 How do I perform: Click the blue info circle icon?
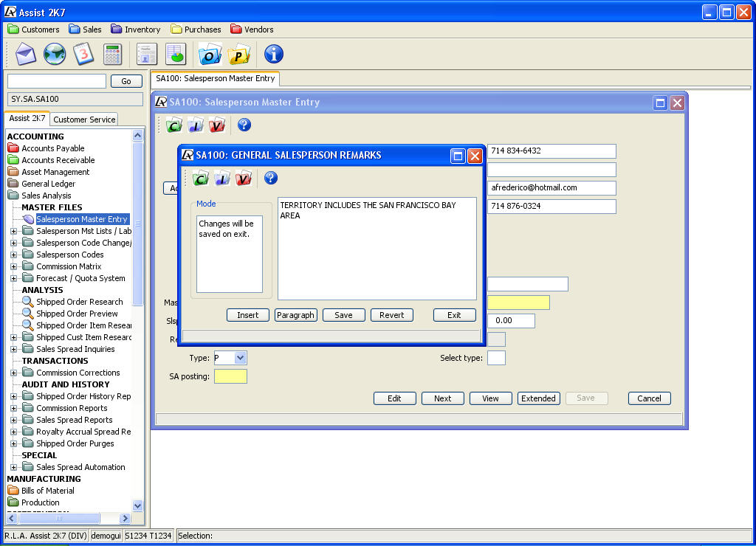click(274, 54)
